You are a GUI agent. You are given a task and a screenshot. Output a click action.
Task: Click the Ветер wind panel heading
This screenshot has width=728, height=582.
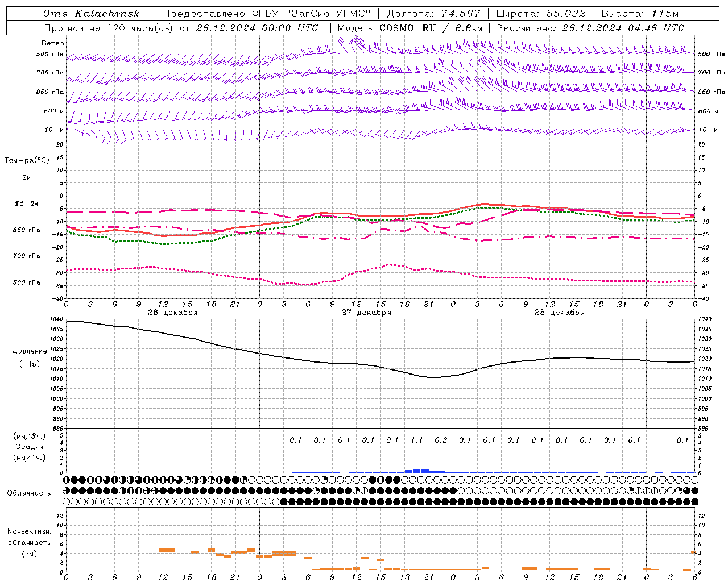pyautogui.click(x=53, y=43)
